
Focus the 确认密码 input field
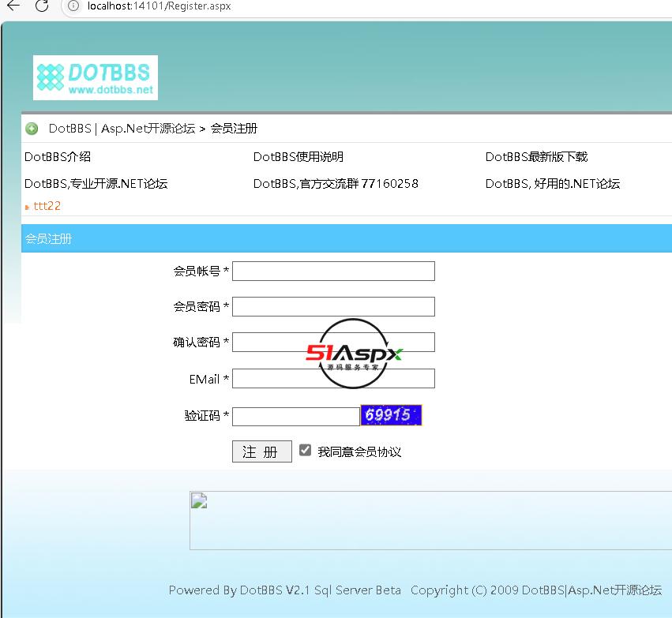333,343
